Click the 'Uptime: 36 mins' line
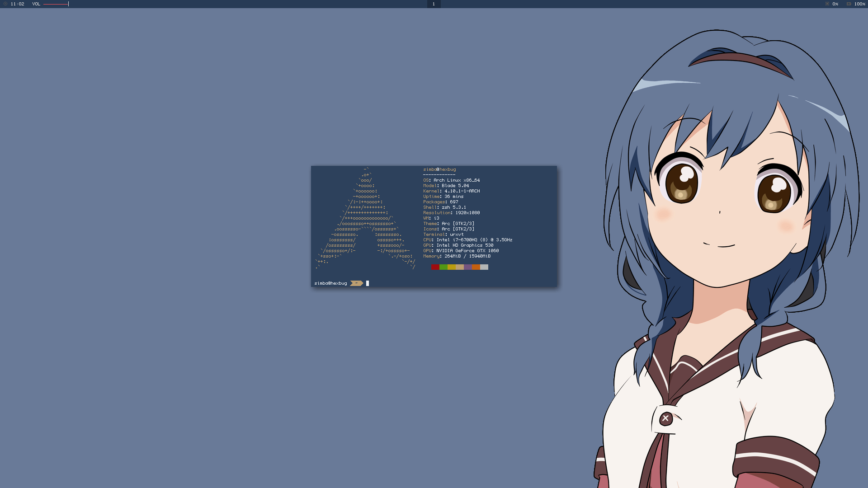 (443, 197)
